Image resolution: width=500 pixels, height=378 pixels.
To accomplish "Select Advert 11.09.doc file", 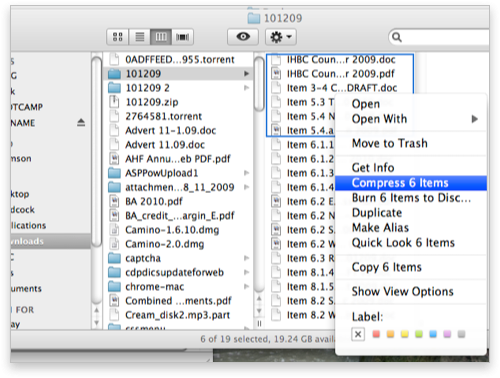I will tap(165, 145).
